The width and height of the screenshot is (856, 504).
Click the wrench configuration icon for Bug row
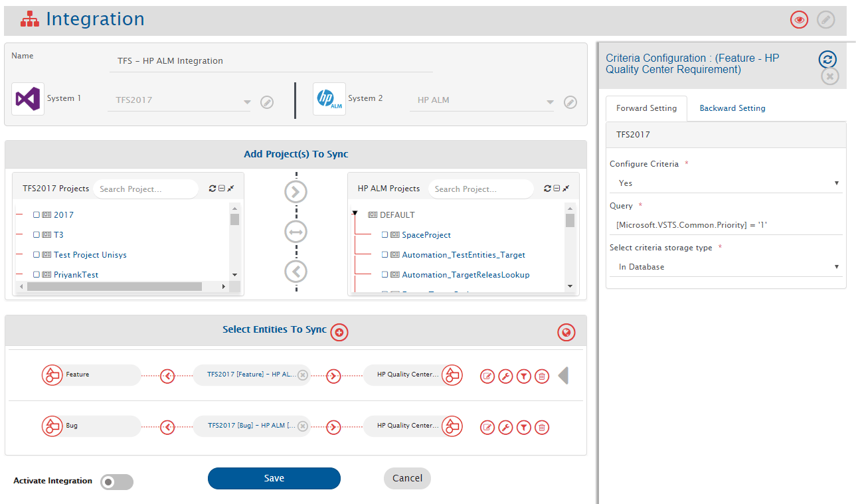pyautogui.click(x=505, y=428)
